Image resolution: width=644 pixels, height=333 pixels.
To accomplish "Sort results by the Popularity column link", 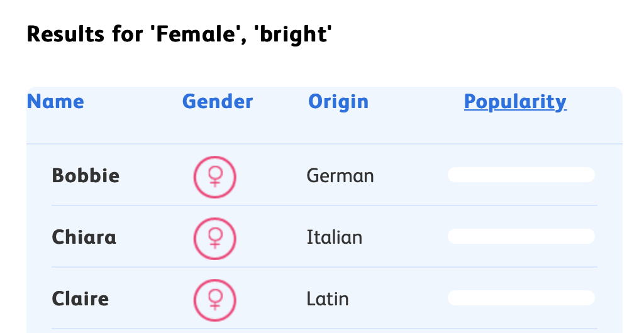I will click(515, 102).
